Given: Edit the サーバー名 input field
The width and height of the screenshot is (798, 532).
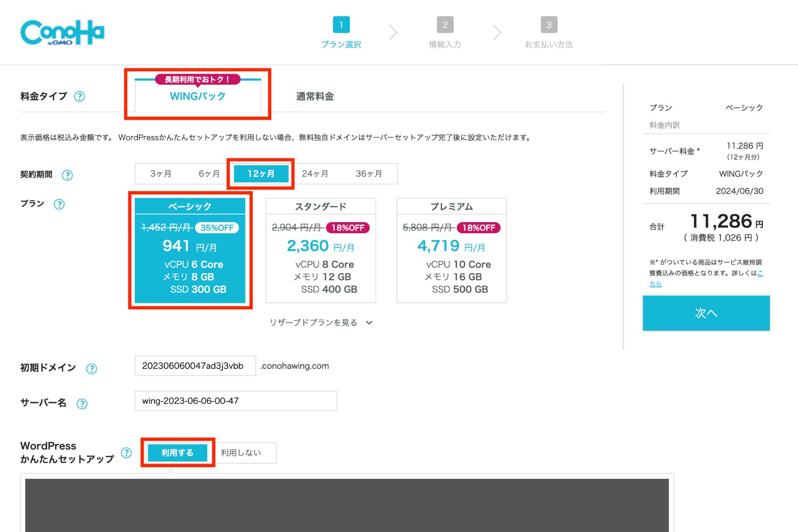Looking at the screenshot, I should pyautogui.click(x=236, y=401).
